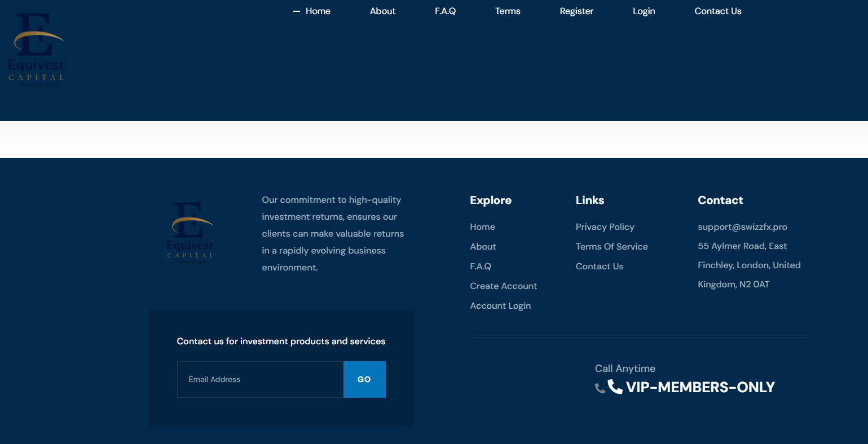Click the support@swizzfx.pro email address
Image resolution: width=868 pixels, height=444 pixels.
(x=742, y=227)
